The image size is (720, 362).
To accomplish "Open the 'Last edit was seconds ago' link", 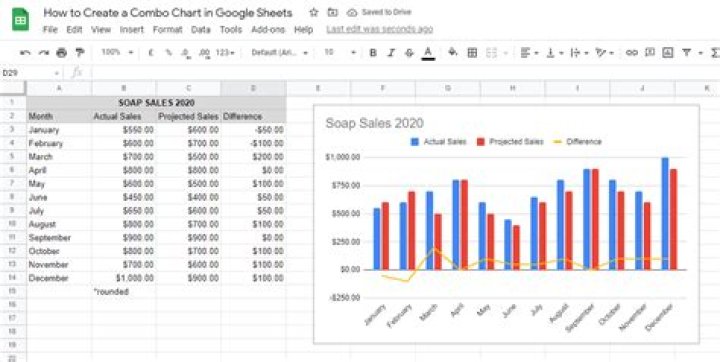I will point(379,29).
